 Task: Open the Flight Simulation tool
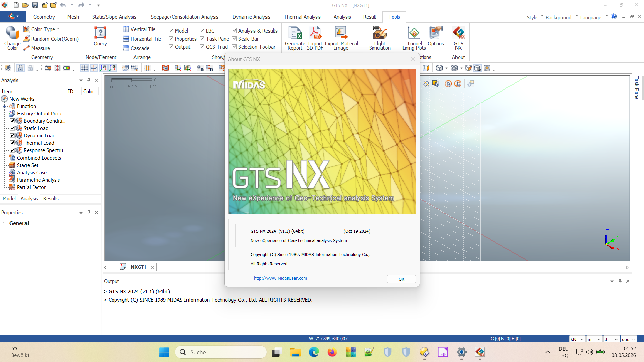tap(380, 38)
